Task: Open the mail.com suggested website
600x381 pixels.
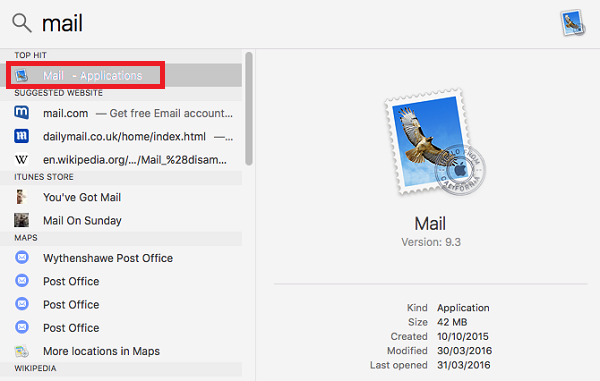Action: coord(121,113)
